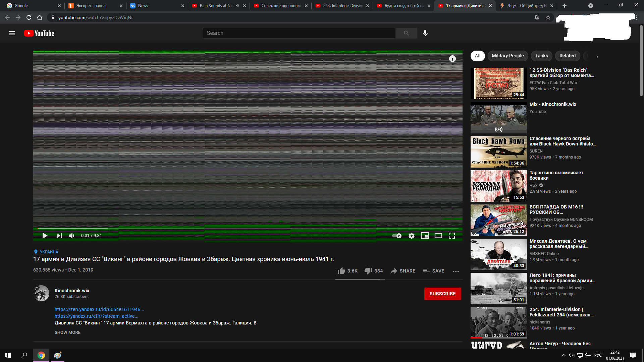Viewport: 644px width, 362px height.
Task: Open the three-dot more actions menu
Action: 455,271
